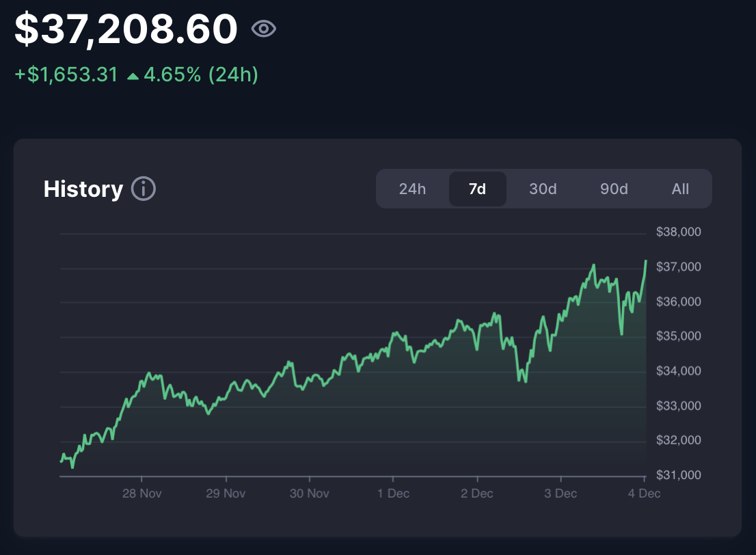The image size is (756, 555).
Task: Open the History info tooltip icon
Action: 144,189
